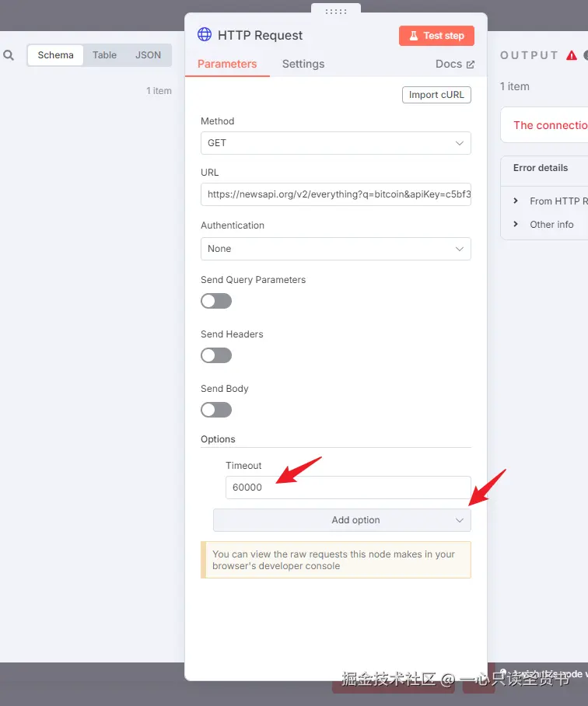Click the '1 item' count in input panel
Viewport: 588px width, 706px height.
[159, 90]
